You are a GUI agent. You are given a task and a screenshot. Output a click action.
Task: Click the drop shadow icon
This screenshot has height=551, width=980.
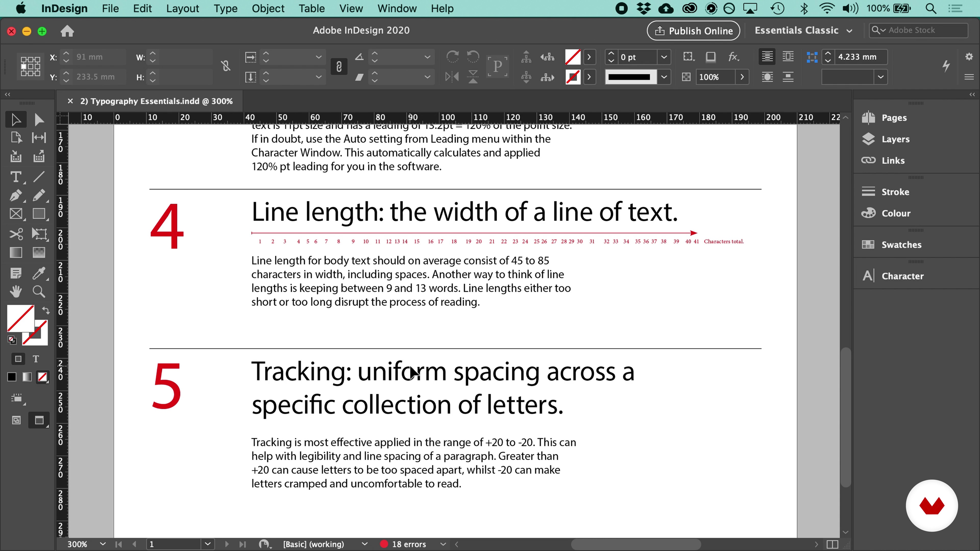[x=711, y=57]
